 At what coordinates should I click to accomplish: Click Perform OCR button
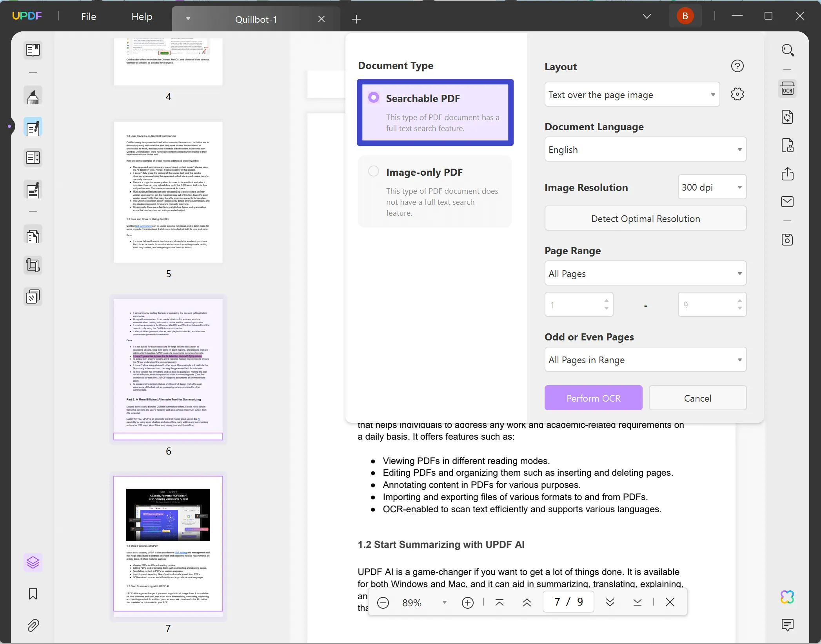point(593,397)
